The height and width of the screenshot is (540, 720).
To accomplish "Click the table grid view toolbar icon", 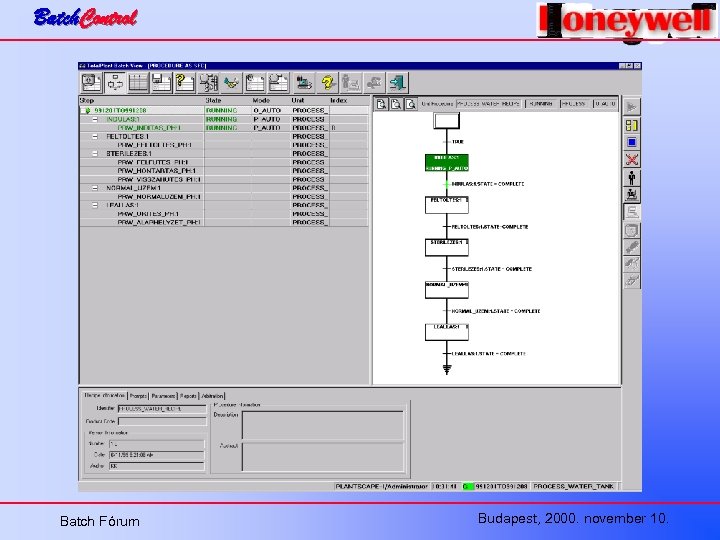I will click(x=138, y=83).
